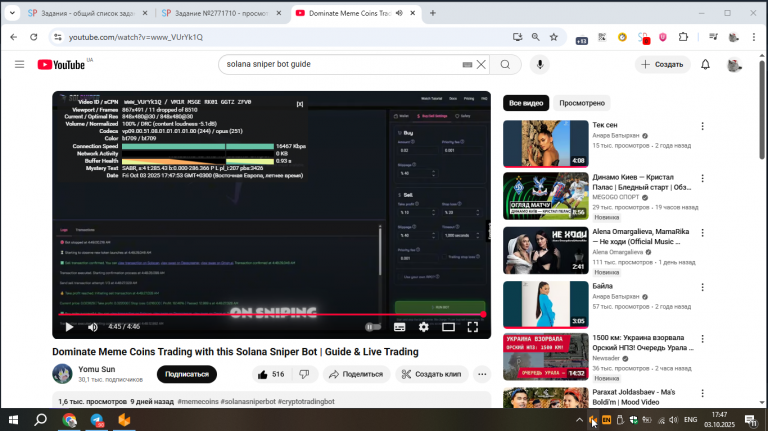Viewport: 768px width, 431px height.
Task: Open the browser zoom magnifier icon
Action: coord(535,37)
